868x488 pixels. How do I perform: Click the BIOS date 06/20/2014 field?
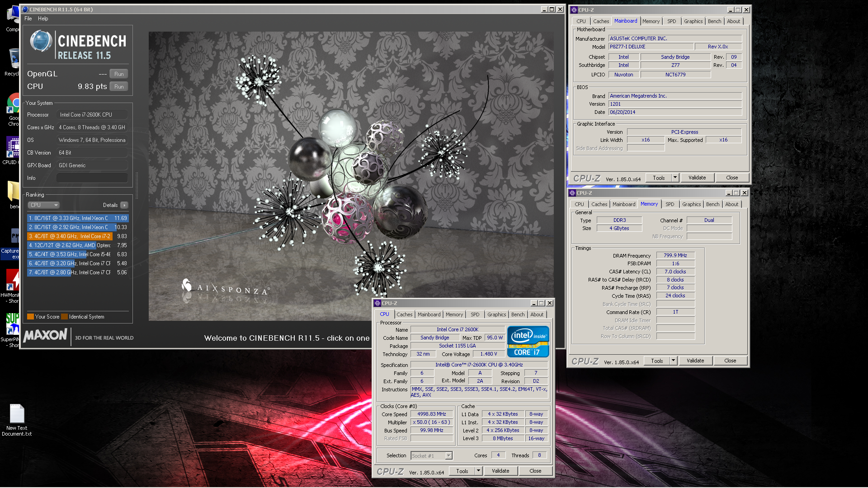coord(675,112)
